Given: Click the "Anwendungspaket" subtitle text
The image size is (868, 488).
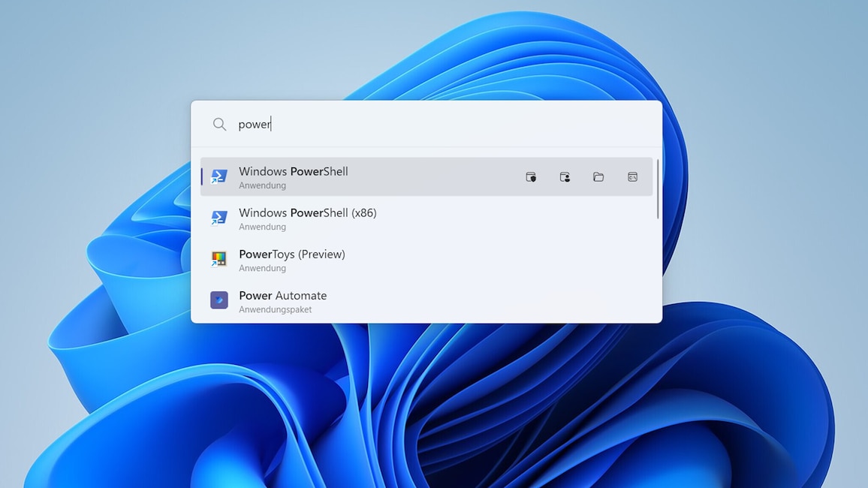Looking at the screenshot, I should (x=275, y=310).
